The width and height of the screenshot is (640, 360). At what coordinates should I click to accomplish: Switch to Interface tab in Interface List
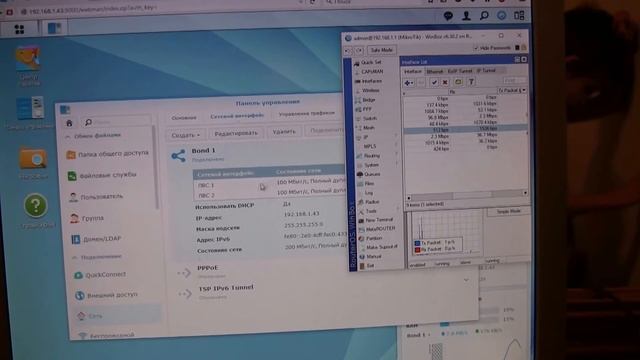click(x=413, y=71)
